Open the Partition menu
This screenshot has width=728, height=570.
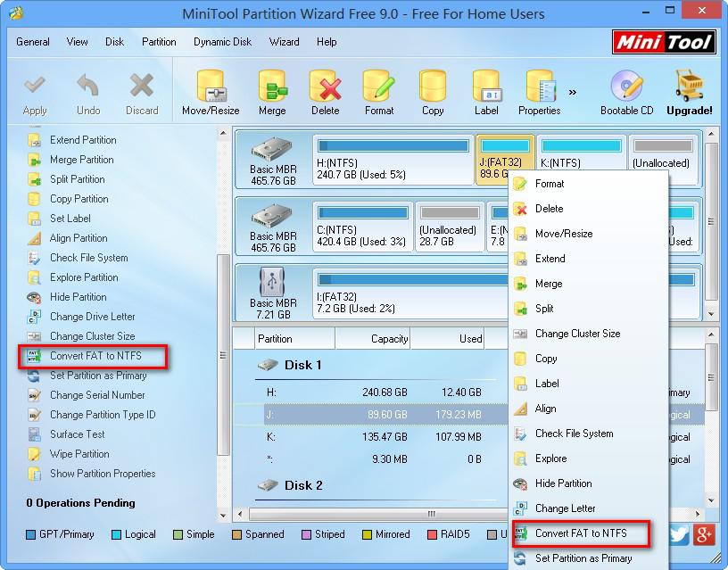click(x=159, y=42)
